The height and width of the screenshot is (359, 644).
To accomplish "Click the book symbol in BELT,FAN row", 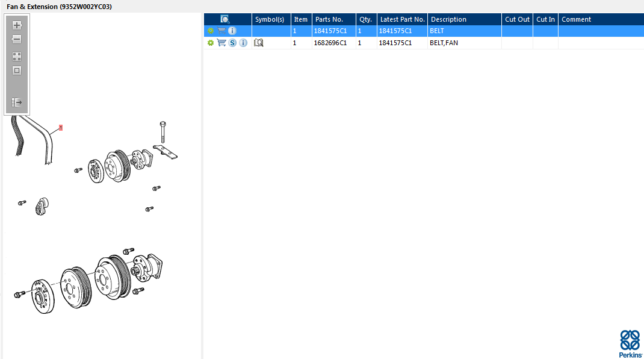I will [x=258, y=43].
